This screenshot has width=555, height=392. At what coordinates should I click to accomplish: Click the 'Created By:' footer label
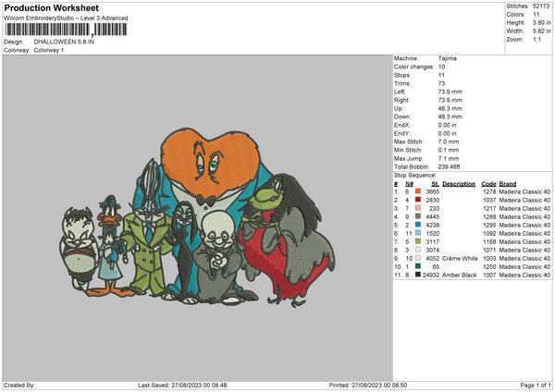19,385
